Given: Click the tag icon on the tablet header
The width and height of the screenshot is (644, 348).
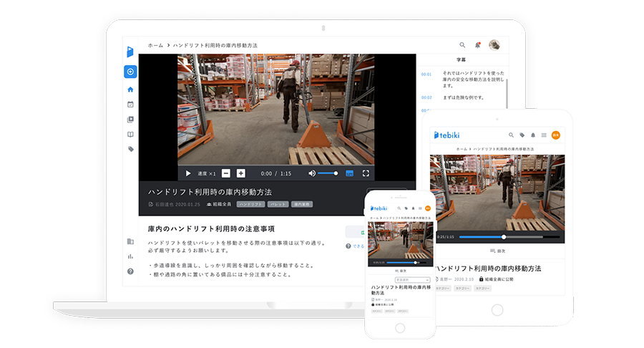Looking at the screenshot, I should [x=522, y=135].
